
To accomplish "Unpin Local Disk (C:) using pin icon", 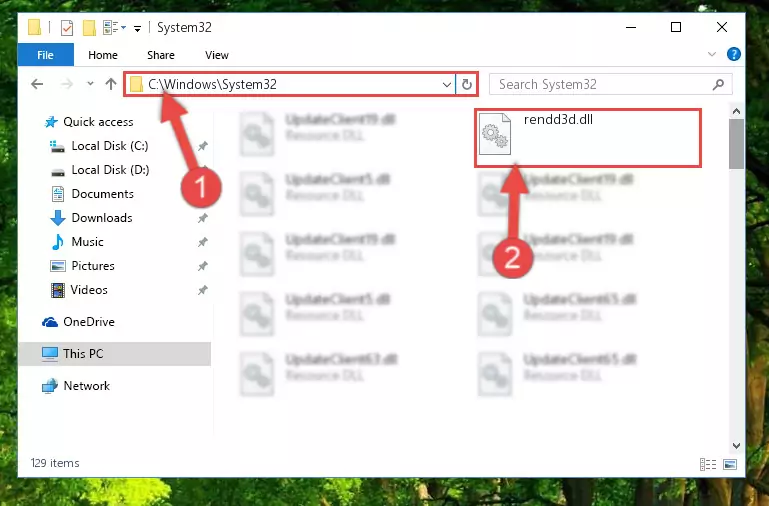I will (x=202, y=146).
